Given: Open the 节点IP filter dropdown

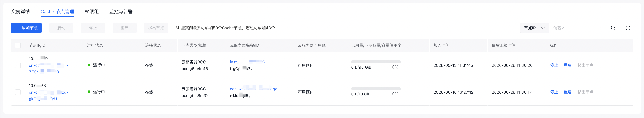Looking at the screenshot, I should [x=535, y=28].
